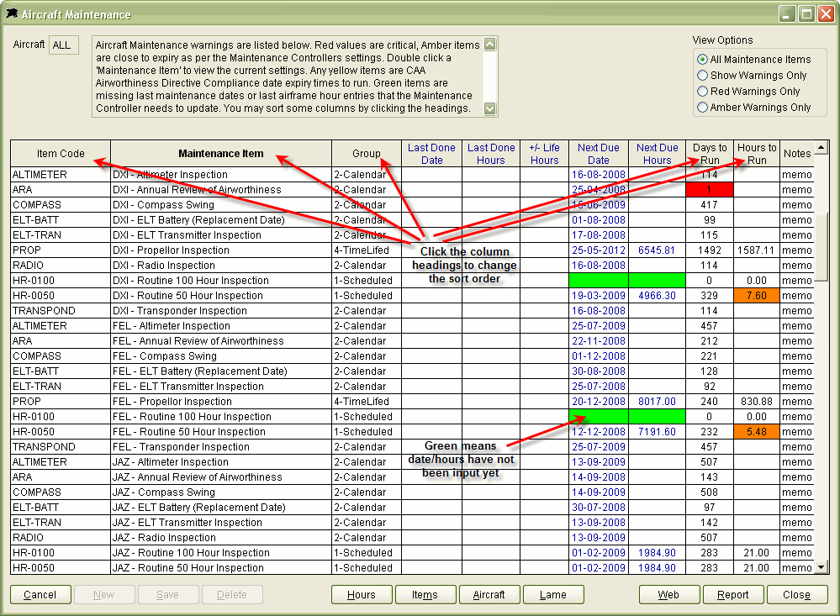Image resolution: width=840 pixels, height=616 pixels.
Task: Select 'JAZ - Altimeter Inspection' item
Action: pyautogui.click(x=220, y=461)
